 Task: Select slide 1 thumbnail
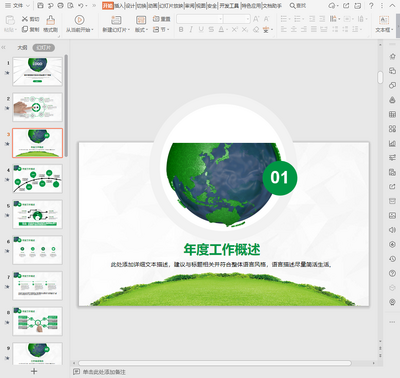point(37,71)
